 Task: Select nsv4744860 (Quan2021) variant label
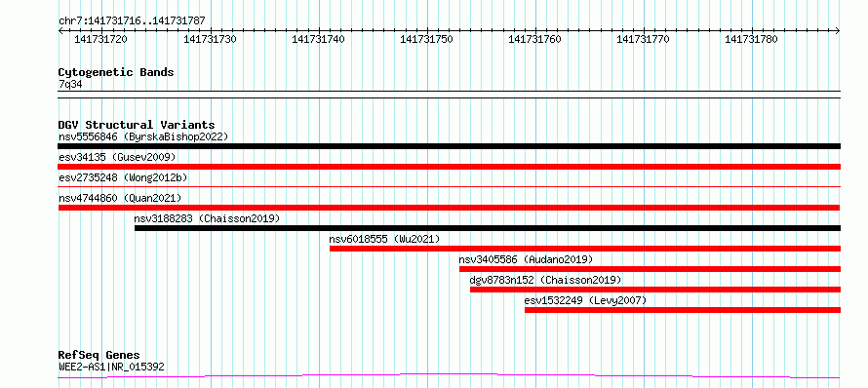[120, 198]
